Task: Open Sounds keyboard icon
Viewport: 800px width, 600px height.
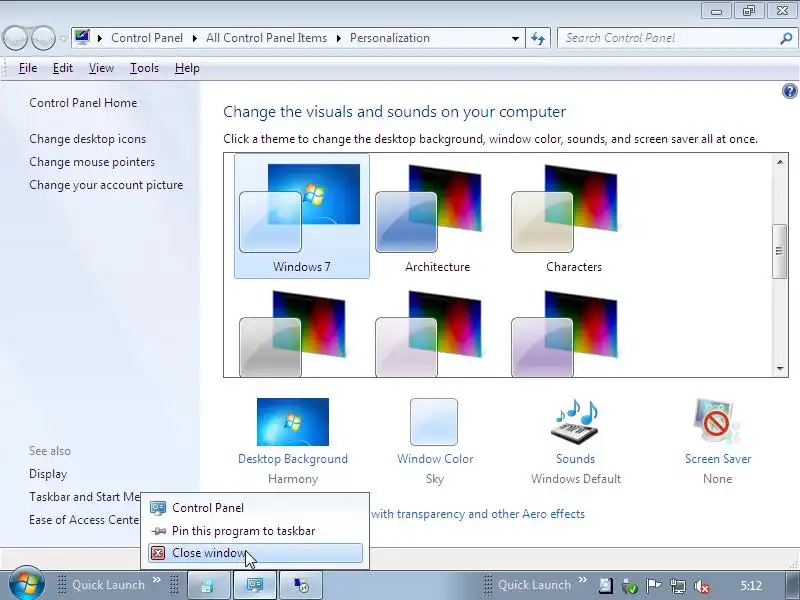Action: [x=575, y=422]
